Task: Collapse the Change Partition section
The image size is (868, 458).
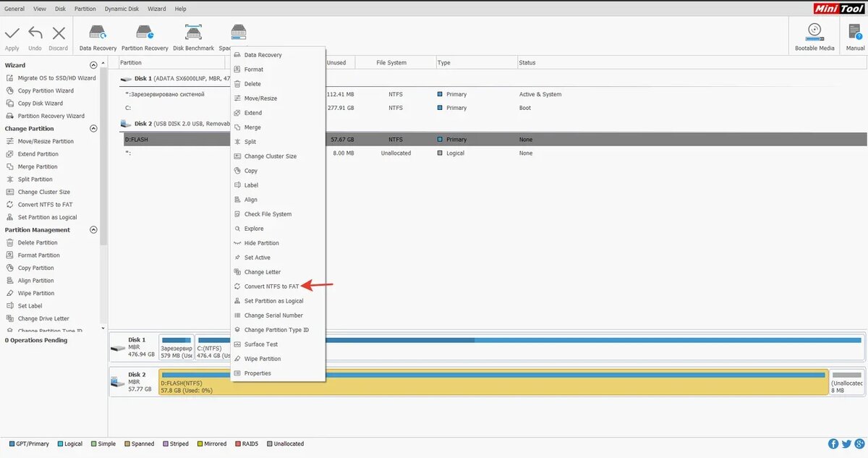Action: point(93,129)
